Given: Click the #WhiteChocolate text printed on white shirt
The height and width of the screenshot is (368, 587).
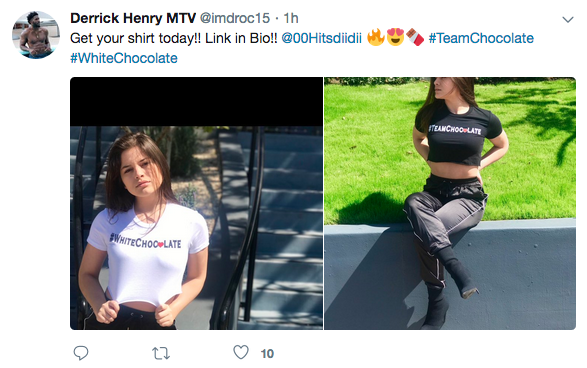Looking at the screenshot, I should click(x=146, y=241).
